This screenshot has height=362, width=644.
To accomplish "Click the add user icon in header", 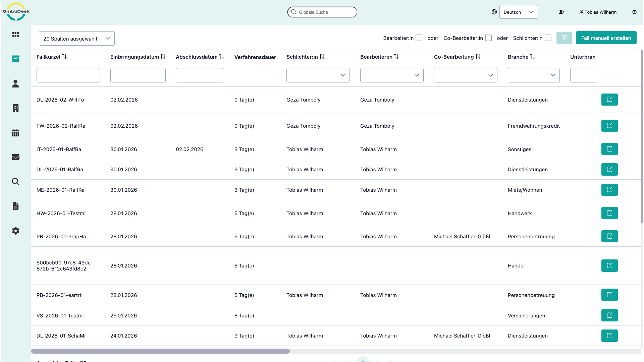I will pyautogui.click(x=561, y=12).
